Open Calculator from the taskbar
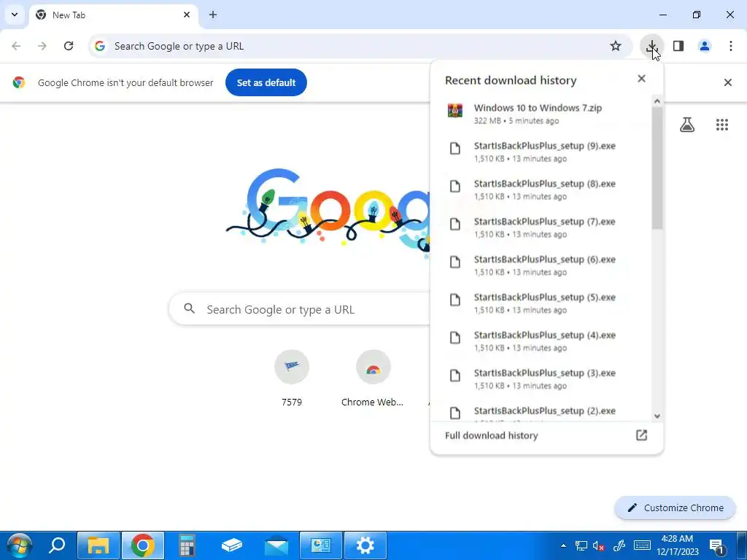This screenshot has width=747, height=560. point(187,545)
